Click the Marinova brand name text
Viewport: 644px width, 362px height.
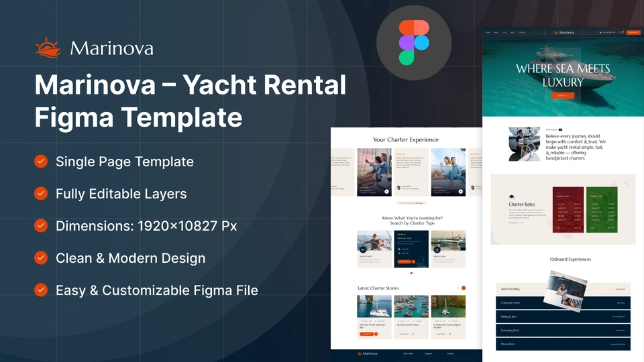point(112,48)
